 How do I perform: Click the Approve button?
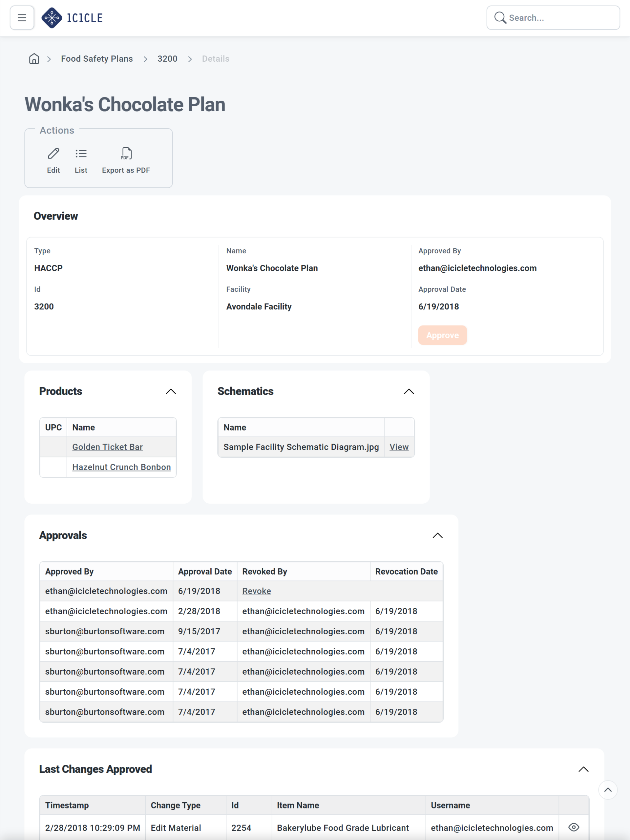[442, 335]
